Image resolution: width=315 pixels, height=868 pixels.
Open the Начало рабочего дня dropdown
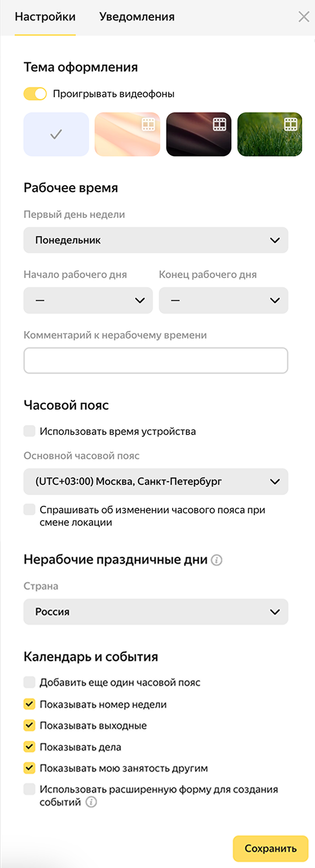click(x=88, y=300)
